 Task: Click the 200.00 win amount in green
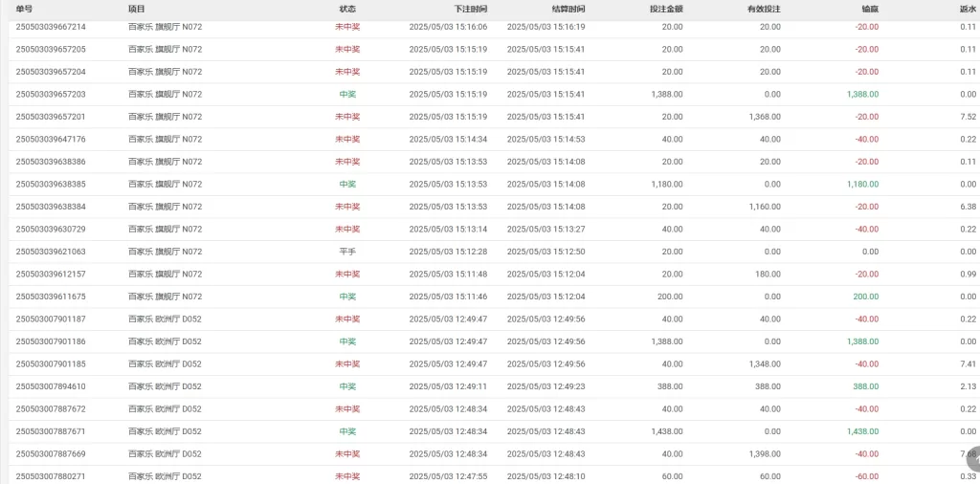click(x=865, y=297)
